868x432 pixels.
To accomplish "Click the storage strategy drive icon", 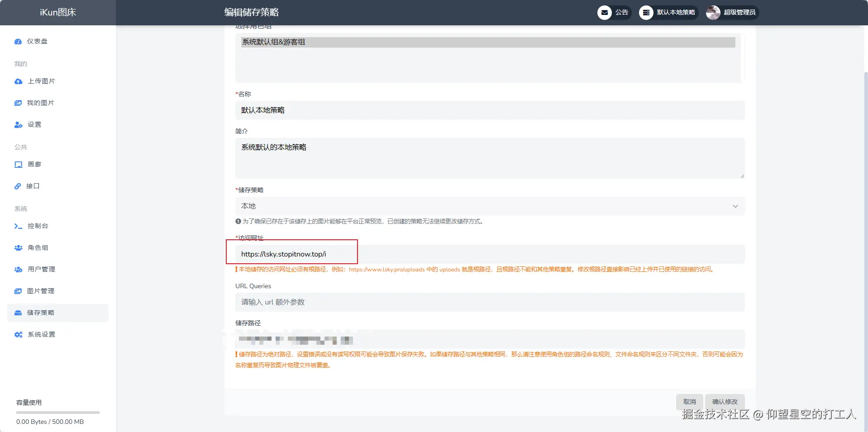I will click(x=18, y=313).
